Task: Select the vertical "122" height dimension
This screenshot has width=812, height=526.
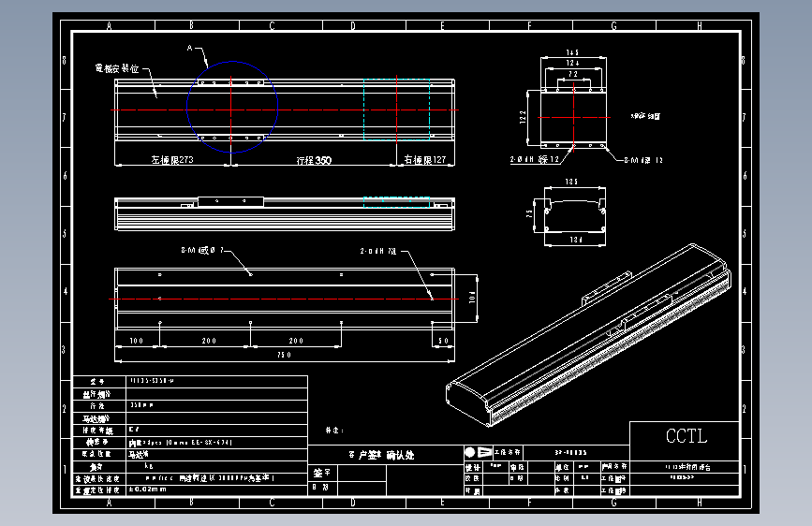Action: [523, 117]
